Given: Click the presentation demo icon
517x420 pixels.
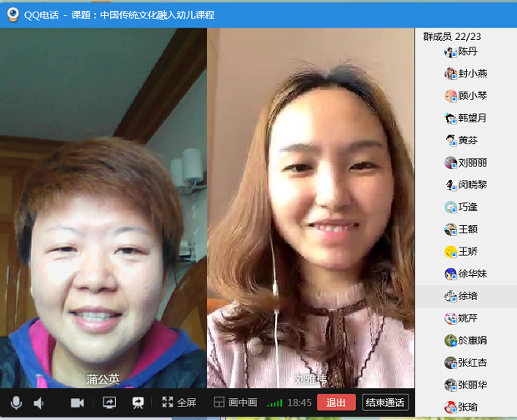Looking at the screenshot, I should (138, 402).
